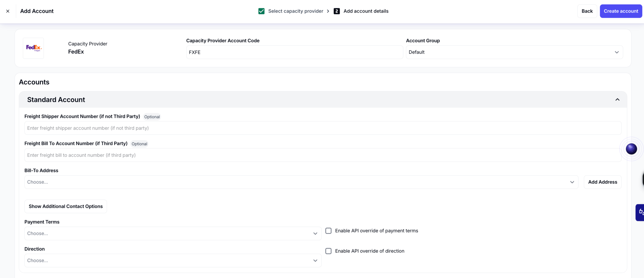Open the Bill-To Address dropdown
The height and width of the screenshot is (278, 644).
301,182
